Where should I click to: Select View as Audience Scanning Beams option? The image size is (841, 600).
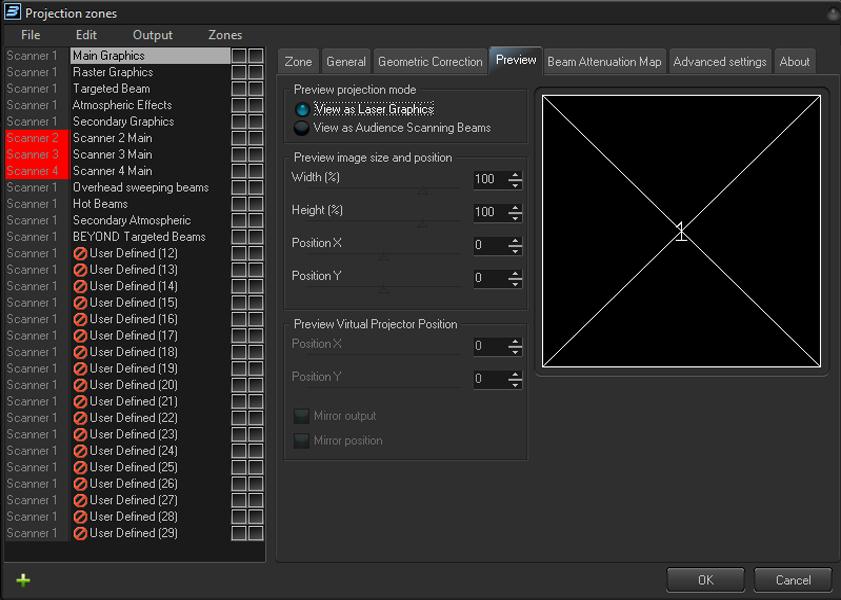pos(302,128)
